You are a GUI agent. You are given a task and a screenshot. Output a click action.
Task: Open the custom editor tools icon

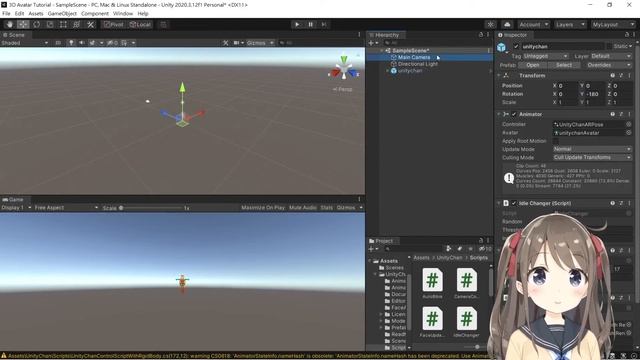(x=90, y=24)
